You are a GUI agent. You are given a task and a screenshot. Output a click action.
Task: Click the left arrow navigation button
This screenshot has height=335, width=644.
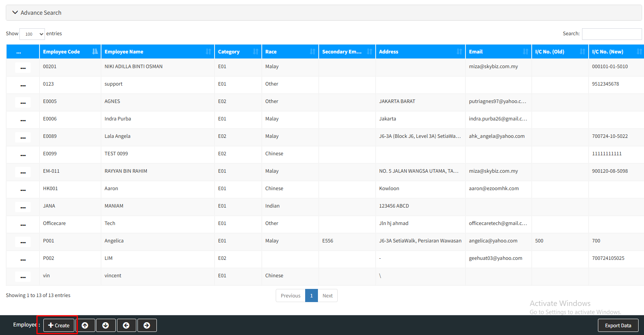pos(126,325)
